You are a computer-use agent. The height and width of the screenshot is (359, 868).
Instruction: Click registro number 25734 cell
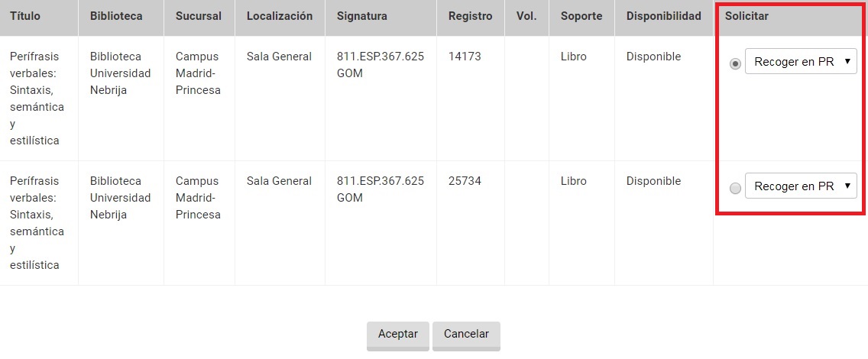coord(465,181)
